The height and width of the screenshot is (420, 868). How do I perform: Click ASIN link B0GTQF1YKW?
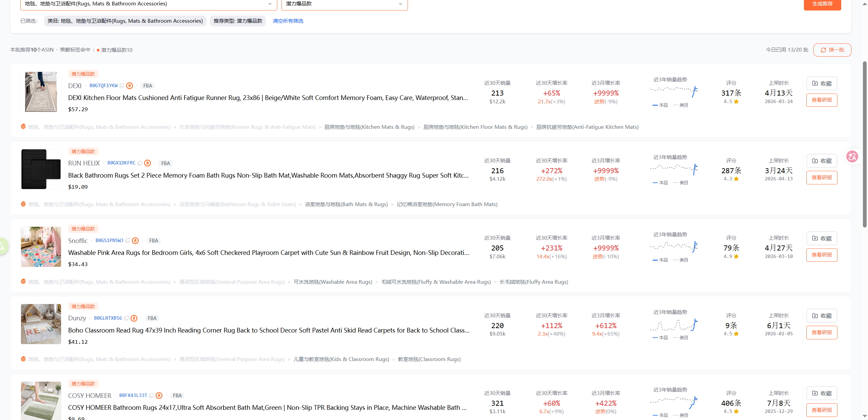click(103, 86)
